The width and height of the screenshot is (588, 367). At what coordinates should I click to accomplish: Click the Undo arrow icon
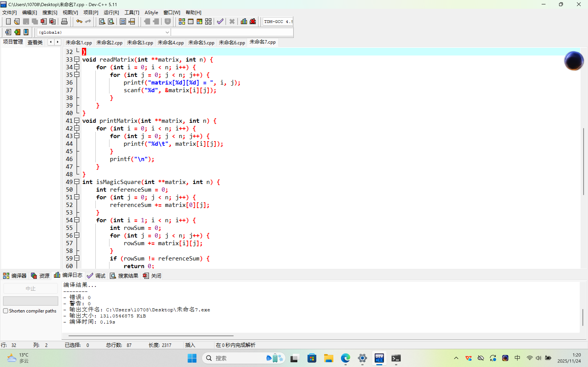[79, 22]
